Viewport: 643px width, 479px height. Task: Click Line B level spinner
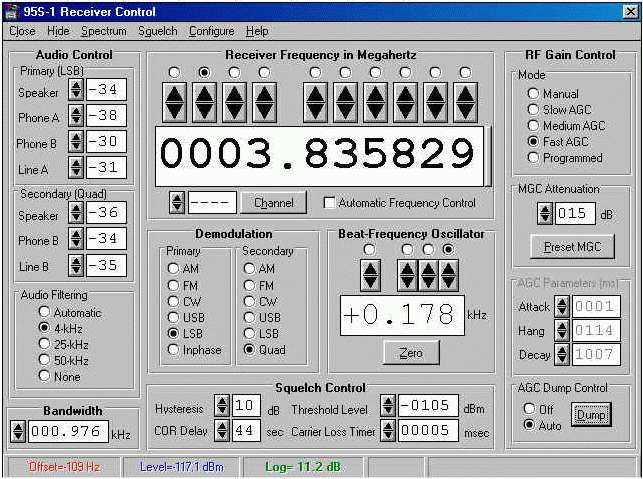click(x=76, y=265)
